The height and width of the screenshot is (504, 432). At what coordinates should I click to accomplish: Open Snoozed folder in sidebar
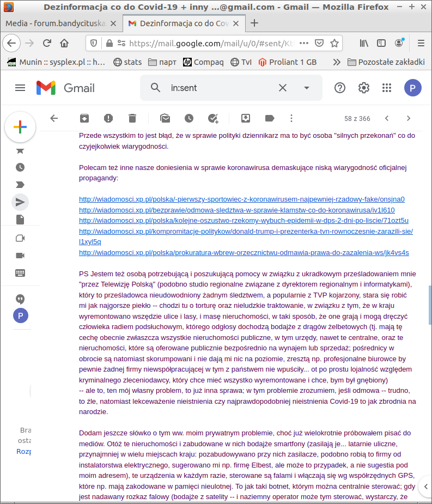(20, 167)
